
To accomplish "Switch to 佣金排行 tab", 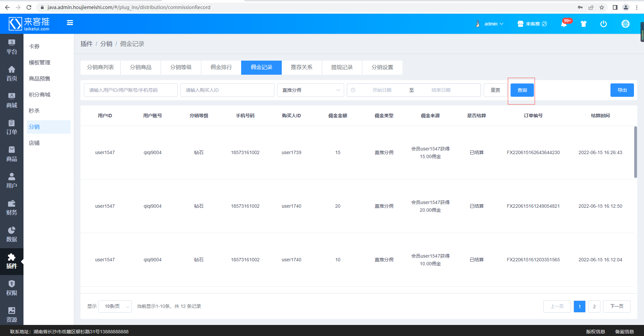I will [221, 67].
